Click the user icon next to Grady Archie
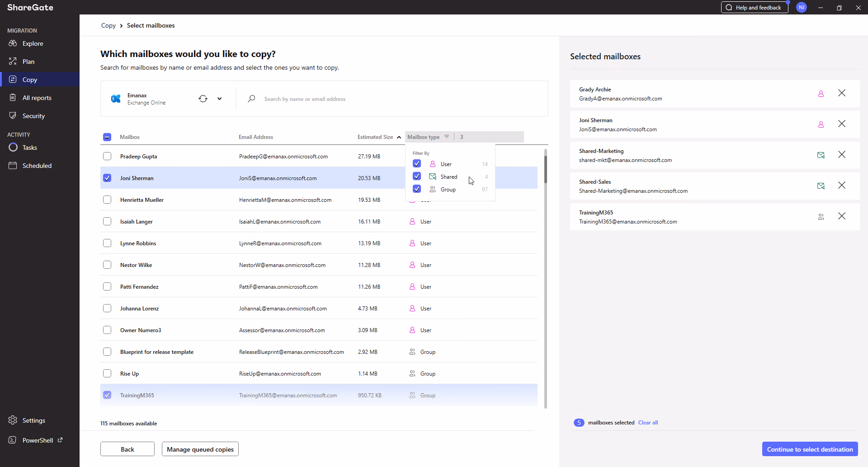Image resolution: width=868 pixels, height=467 pixels. pos(821,94)
